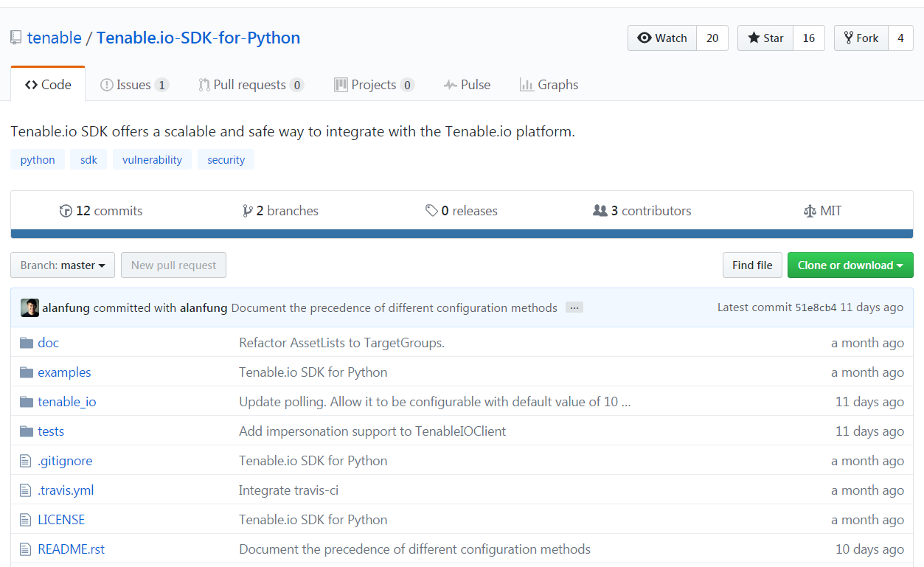Open latest commit hash 51e8cb4
This screenshot has height=567, width=924.
click(x=816, y=307)
